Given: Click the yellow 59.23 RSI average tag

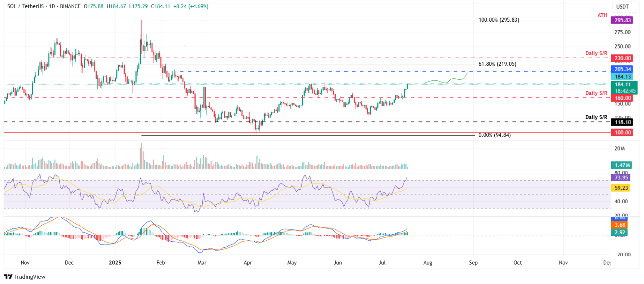Looking at the screenshot, I should (x=621, y=188).
